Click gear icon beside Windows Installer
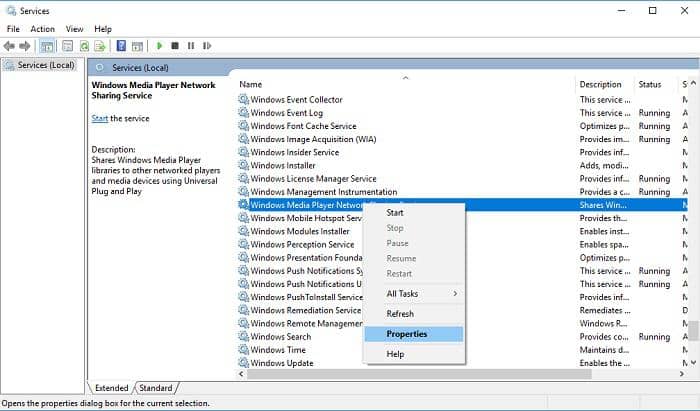 pos(243,165)
